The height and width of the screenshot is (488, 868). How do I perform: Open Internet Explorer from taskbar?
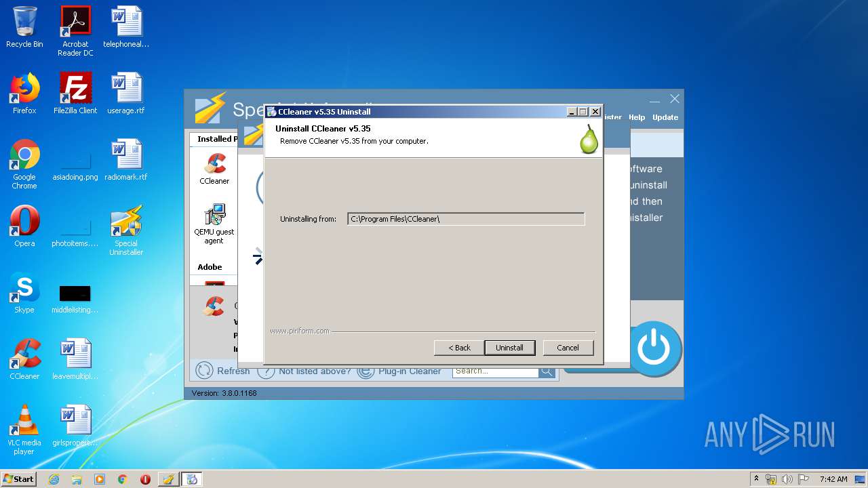click(54, 479)
